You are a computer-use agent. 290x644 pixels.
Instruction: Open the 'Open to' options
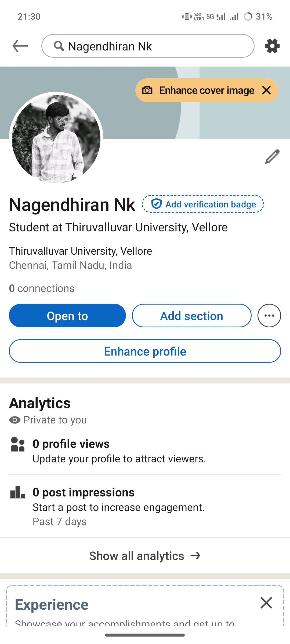click(67, 316)
